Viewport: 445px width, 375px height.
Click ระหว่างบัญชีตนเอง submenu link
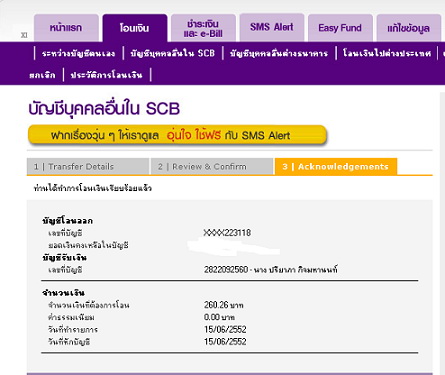click(x=79, y=53)
